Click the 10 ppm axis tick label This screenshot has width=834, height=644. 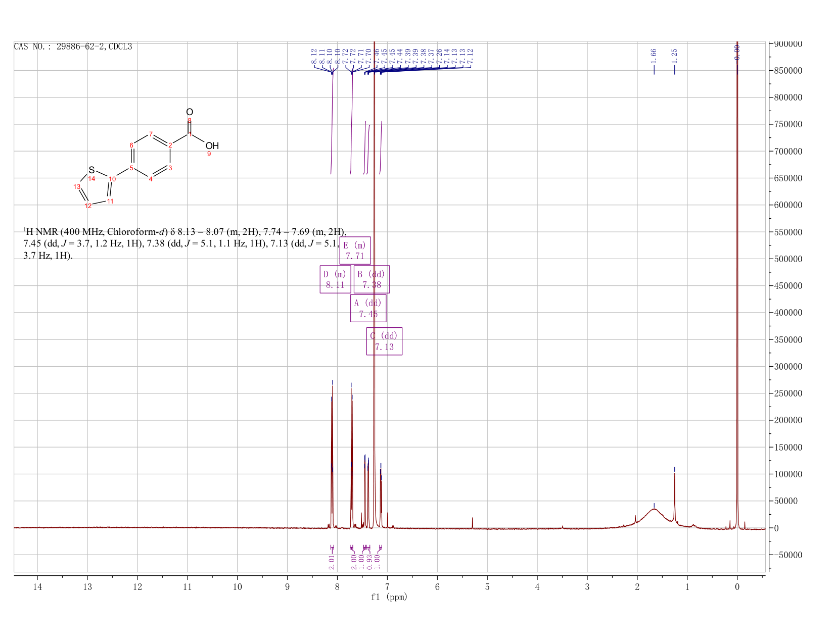(237, 586)
